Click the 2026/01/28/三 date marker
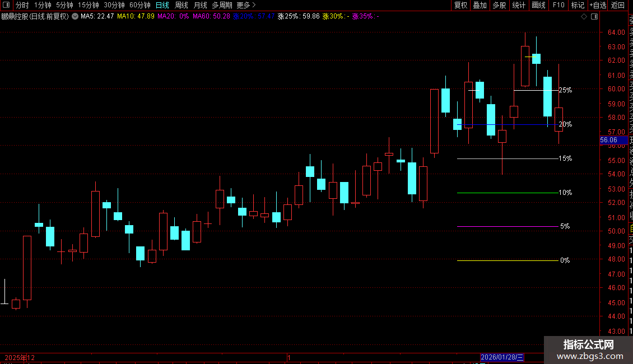This screenshot has width=633, height=364. pyautogui.click(x=502, y=357)
